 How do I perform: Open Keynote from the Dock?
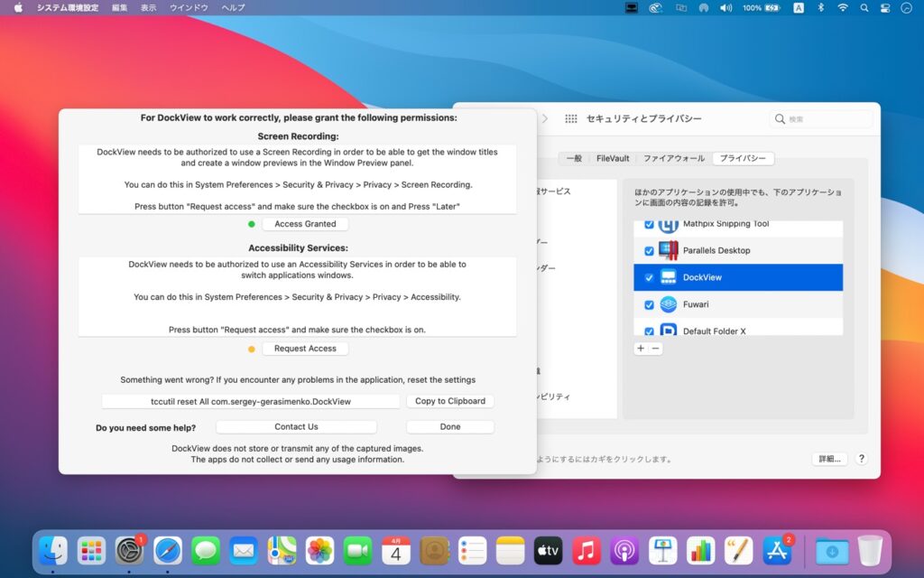pos(662,549)
